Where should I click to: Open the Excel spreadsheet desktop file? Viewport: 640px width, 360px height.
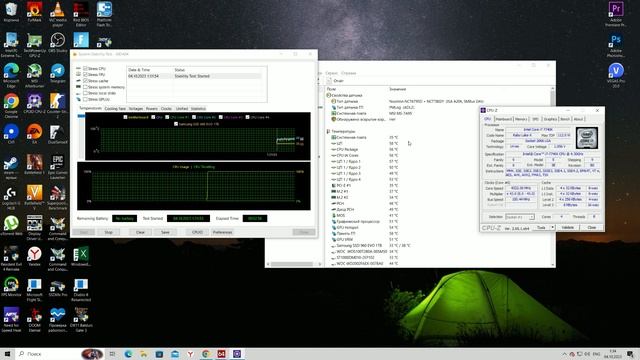81,256
